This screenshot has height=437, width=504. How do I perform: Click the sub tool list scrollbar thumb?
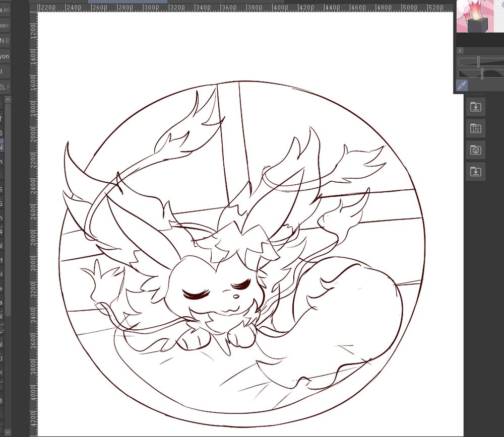pos(8,209)
